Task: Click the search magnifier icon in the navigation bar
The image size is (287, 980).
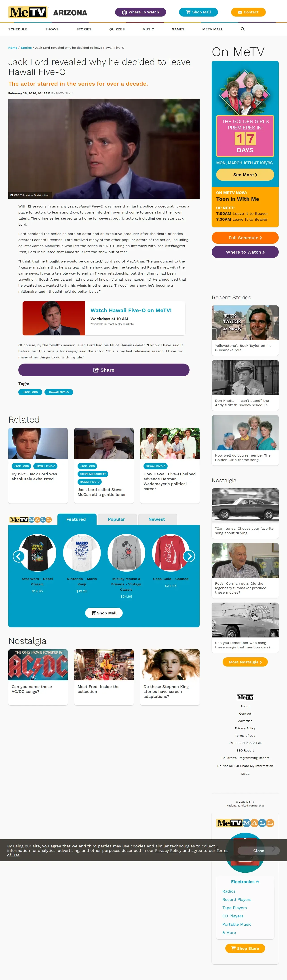Action: pyautogui.click(x=243, y=29)
